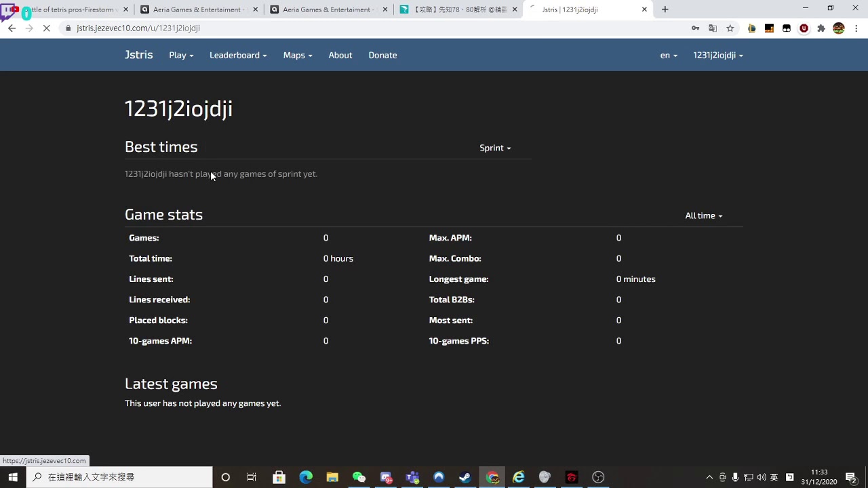Image resolution: width=868 pixels, height=488 pixels.
Task: Expand the Leaderboard dropdown menu
Action: click(x=238, y=55)
